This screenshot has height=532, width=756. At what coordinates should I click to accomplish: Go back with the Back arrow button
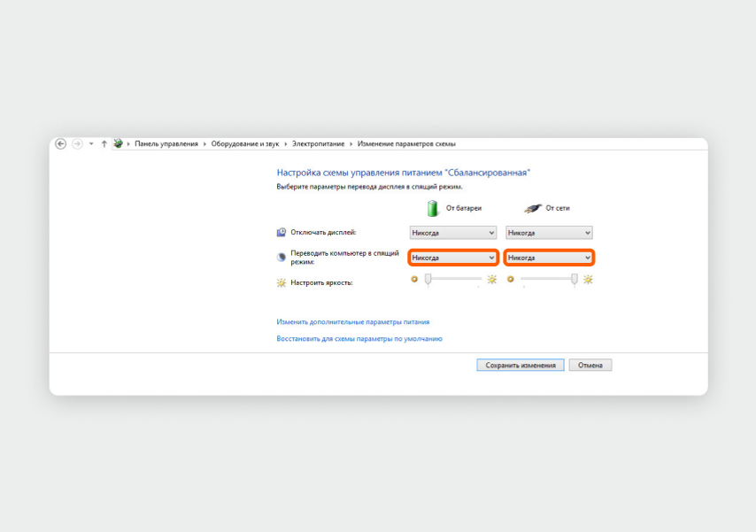[61, 143]
